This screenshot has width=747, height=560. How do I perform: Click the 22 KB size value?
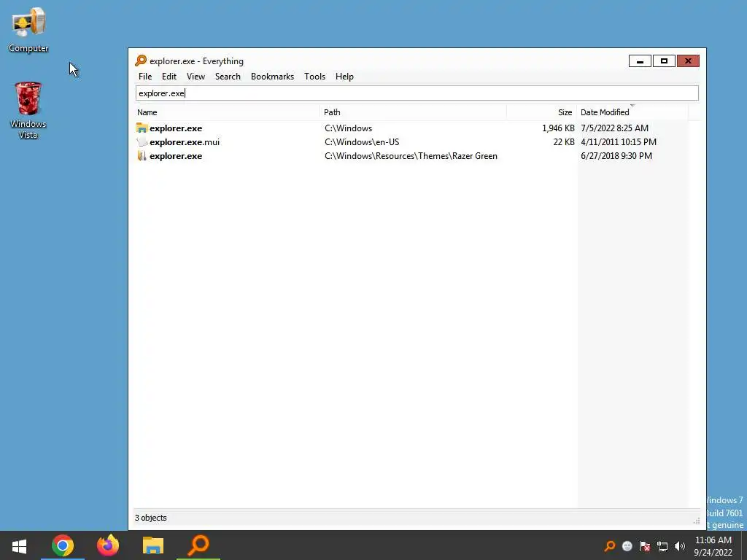tap(564, 142)
